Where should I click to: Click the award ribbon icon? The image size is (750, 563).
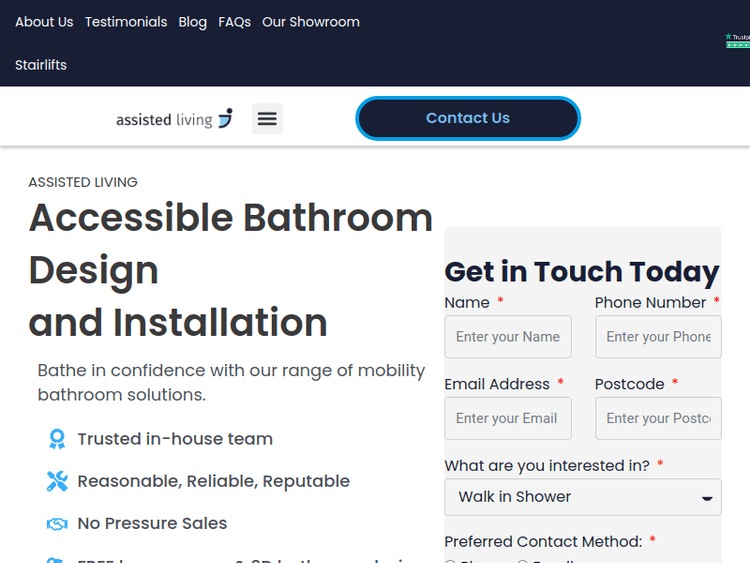pyautogui.click(x=57, y=439)
